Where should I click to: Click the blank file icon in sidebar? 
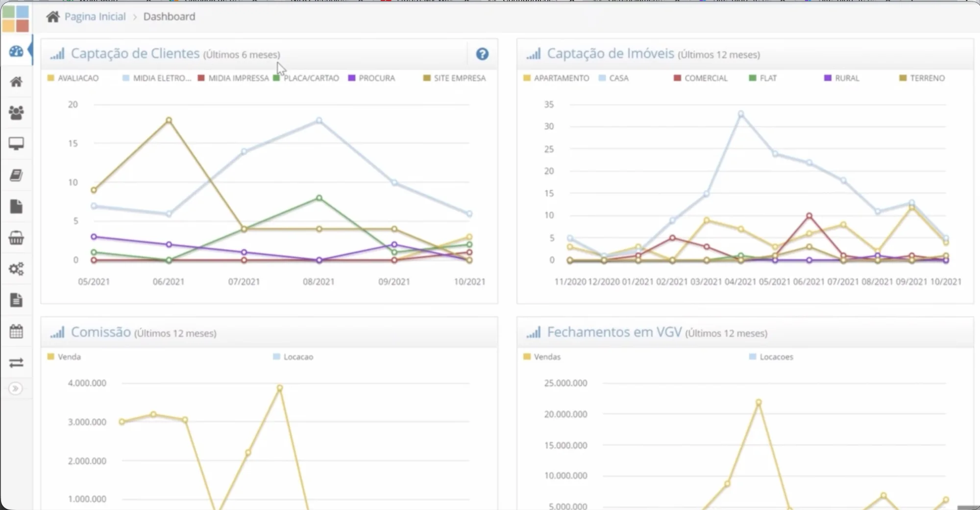16,206
